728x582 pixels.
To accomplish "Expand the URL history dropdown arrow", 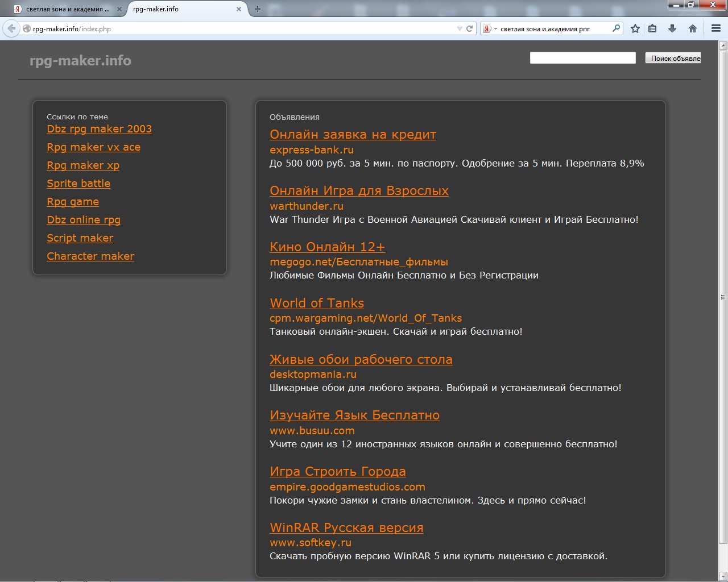I will [460, 28].
